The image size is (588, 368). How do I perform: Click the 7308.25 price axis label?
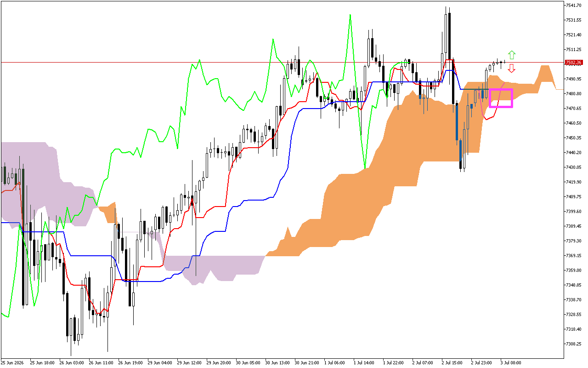[574, 344]
